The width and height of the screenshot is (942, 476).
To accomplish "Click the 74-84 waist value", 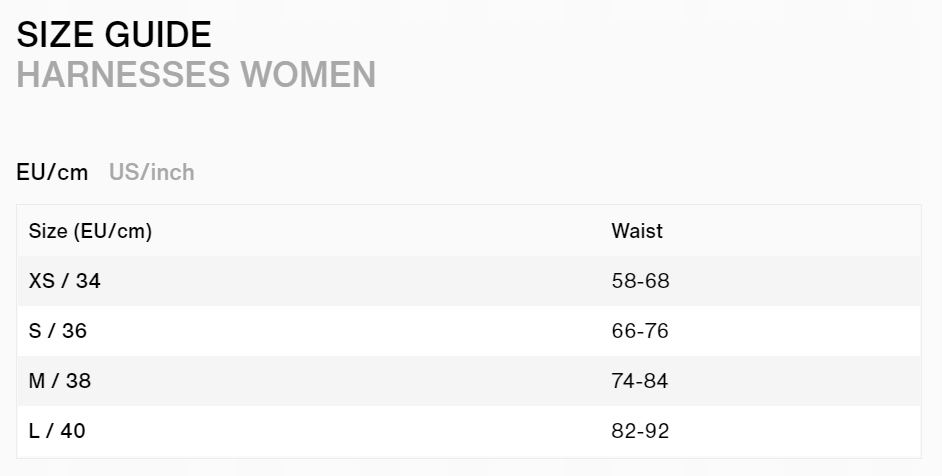I will click(x=640, y=381).
